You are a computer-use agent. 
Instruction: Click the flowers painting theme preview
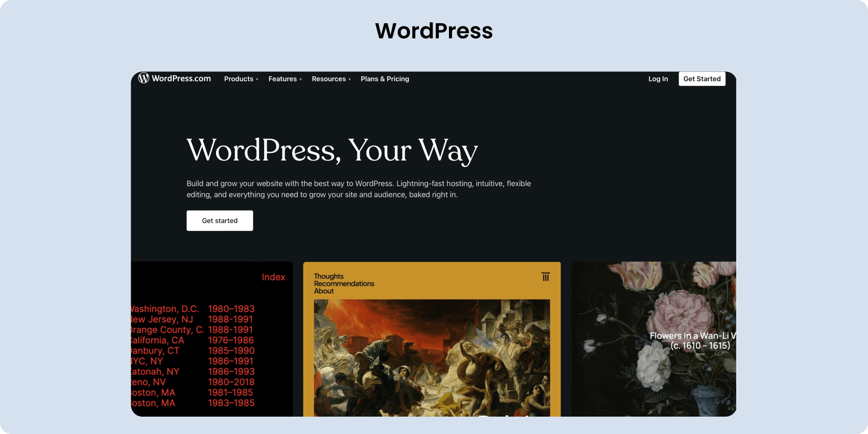pyautogui.click(x=654, y=339)
